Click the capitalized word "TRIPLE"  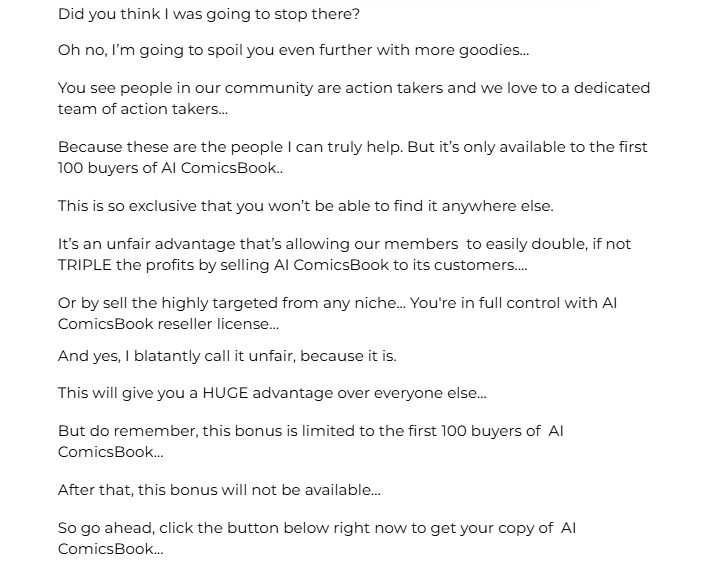[85, 265]
